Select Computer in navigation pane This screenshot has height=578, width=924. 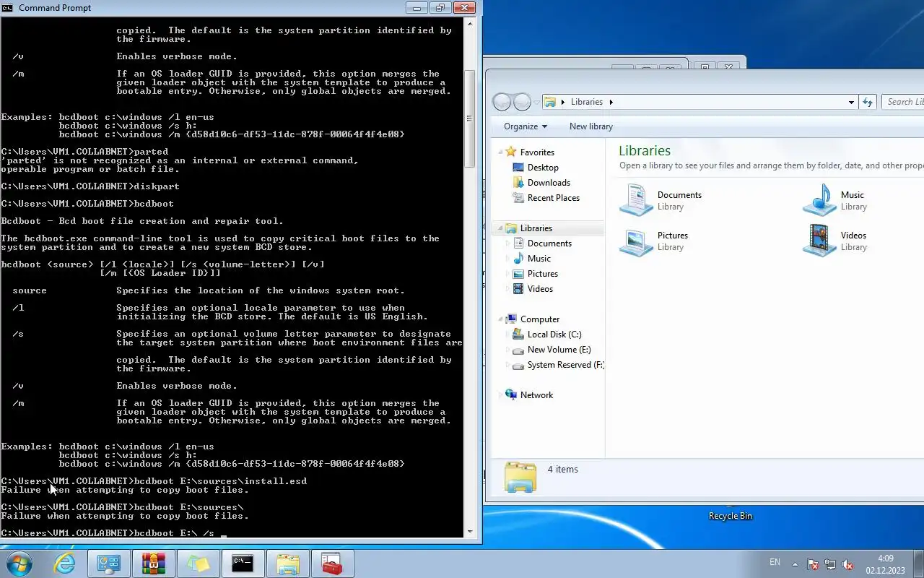(x=540, y=319)
